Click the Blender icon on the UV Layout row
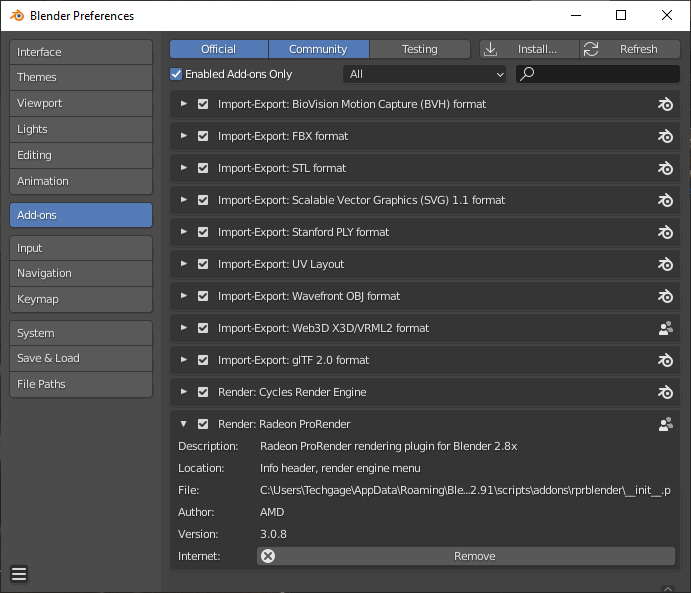 pos(665,264)
